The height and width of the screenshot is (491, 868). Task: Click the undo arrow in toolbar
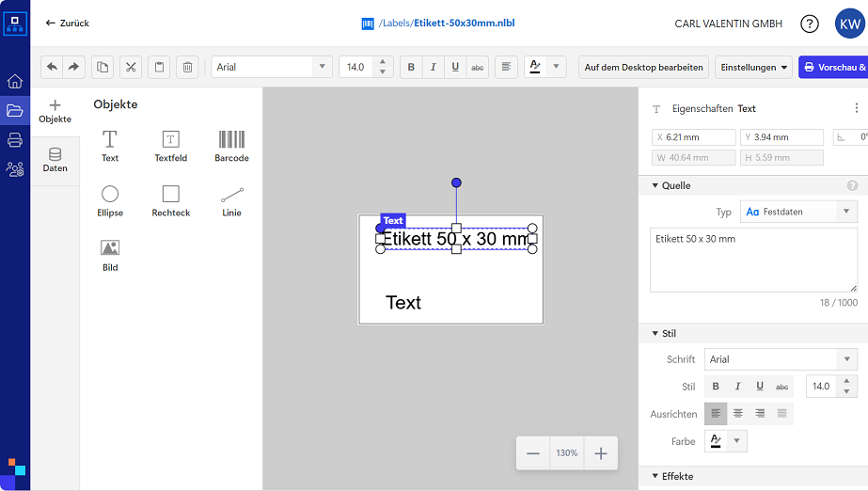click(x=52, y=67)
